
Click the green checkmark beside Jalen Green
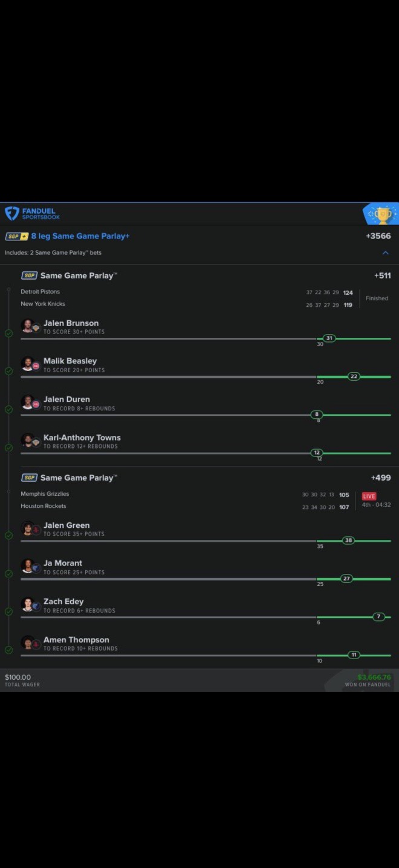click(8, 535)
